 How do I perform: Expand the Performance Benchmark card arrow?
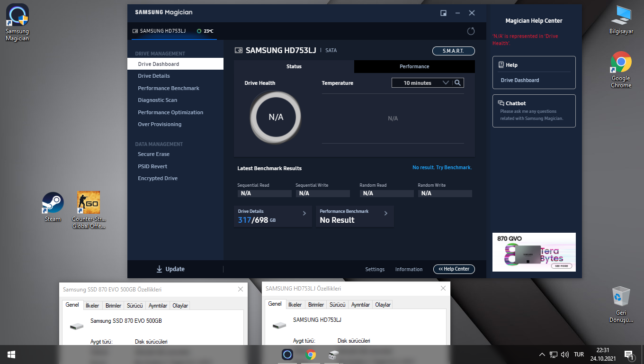pos(386,214)
